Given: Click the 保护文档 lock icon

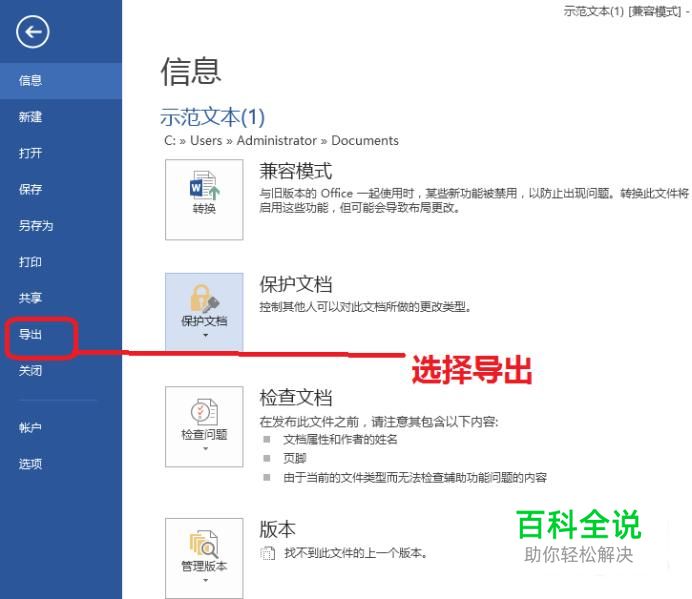Looking at the screenshot, I should [204, 298].
